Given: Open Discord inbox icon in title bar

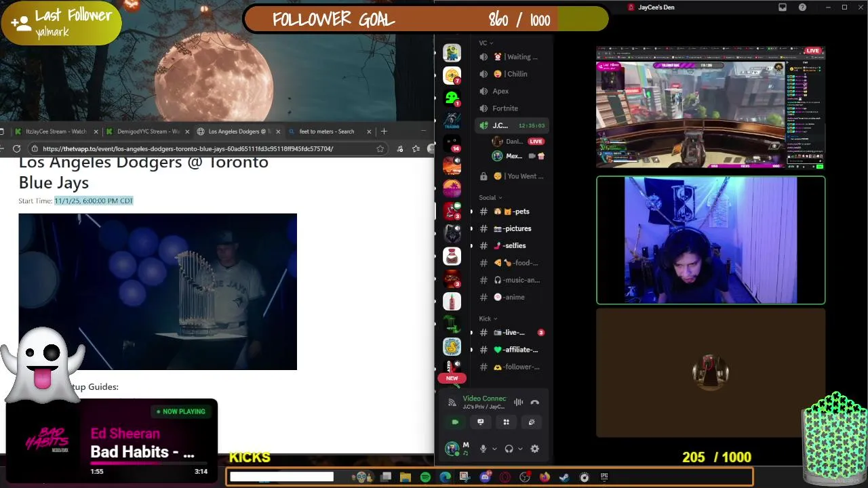Looking at the screenshot, I should (x=783, y=7).
